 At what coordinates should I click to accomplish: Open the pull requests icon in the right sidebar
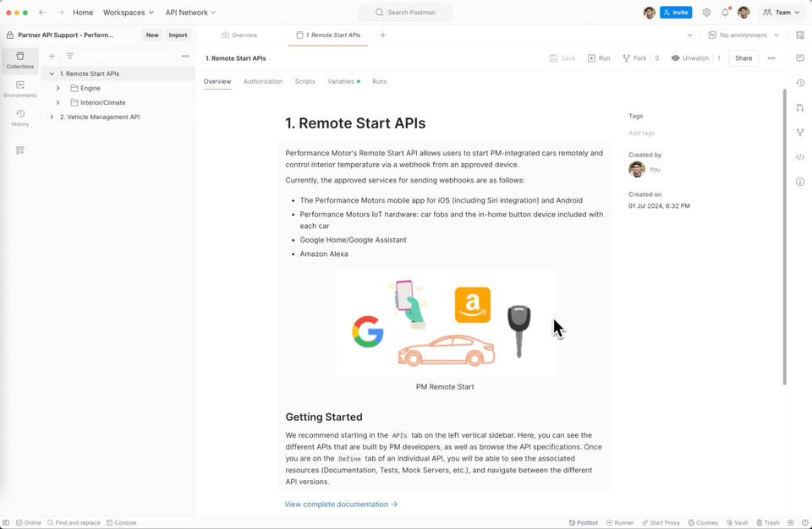[x=800, y=107]
